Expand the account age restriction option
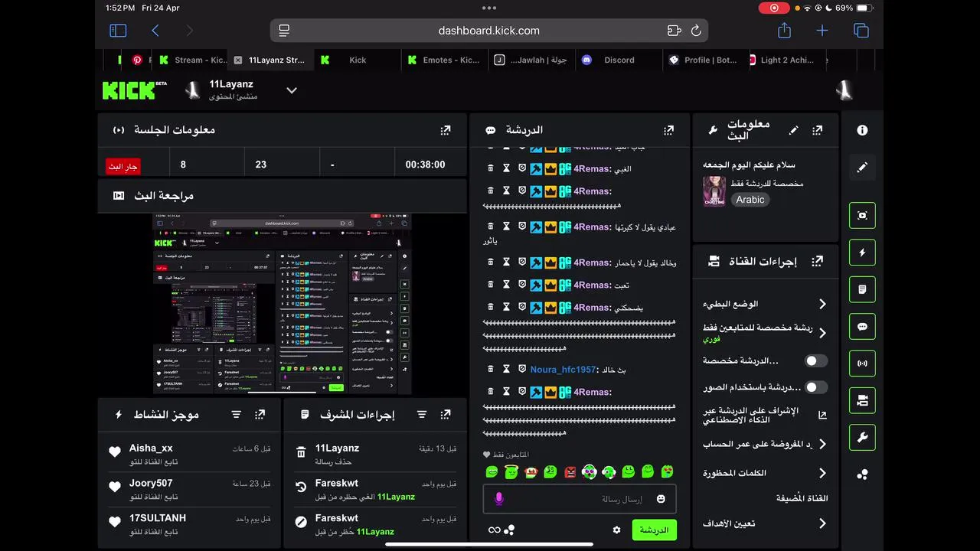 pos(822,444)
